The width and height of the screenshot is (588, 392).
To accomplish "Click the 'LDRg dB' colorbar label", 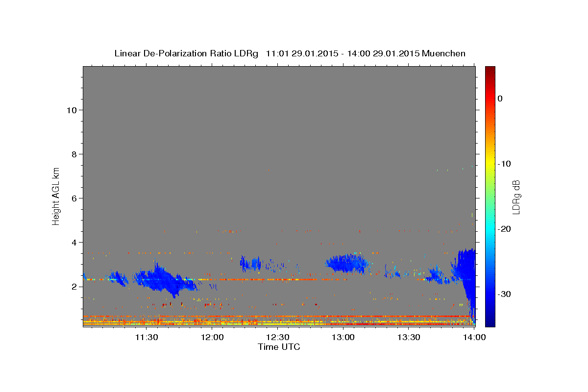I will pyautogui.click(x=516, y=196).
